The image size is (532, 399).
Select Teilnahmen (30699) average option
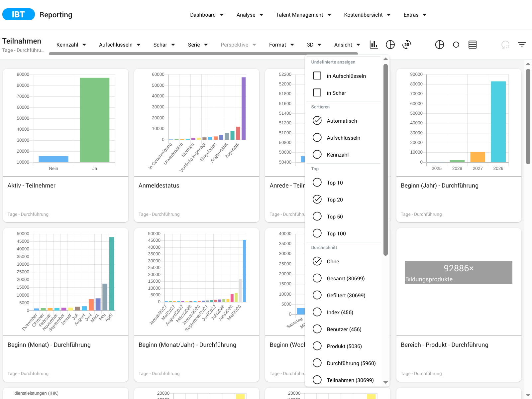click(317, 380)
